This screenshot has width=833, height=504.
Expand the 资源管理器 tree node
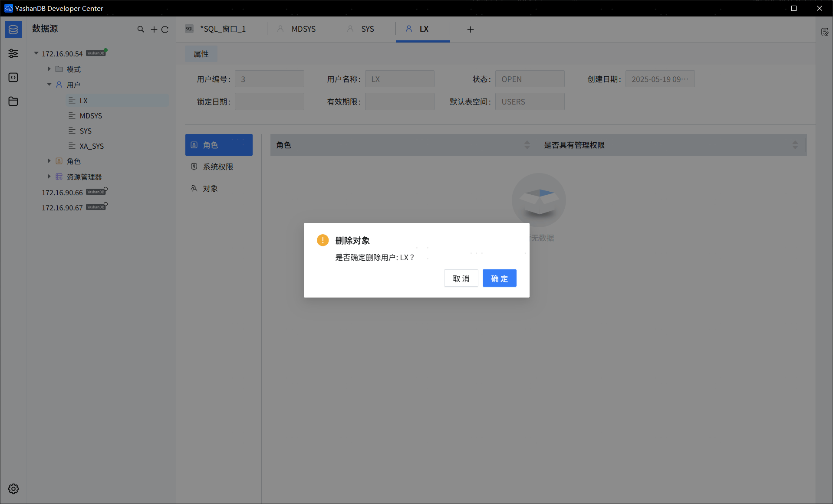point(49,177)
